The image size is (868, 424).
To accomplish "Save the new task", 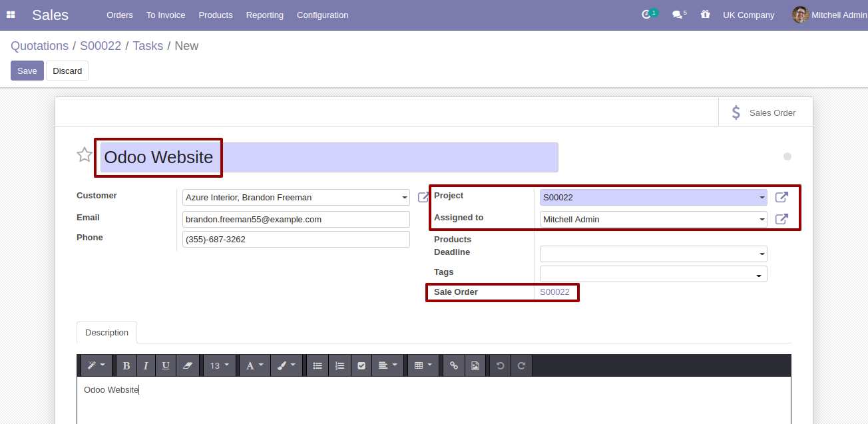I will [x=27, y=71].
